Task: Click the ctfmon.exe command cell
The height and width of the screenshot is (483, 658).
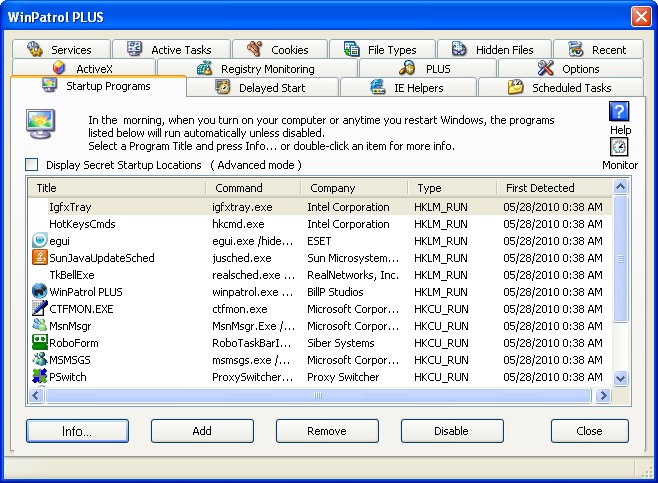Action: [240, 309]
